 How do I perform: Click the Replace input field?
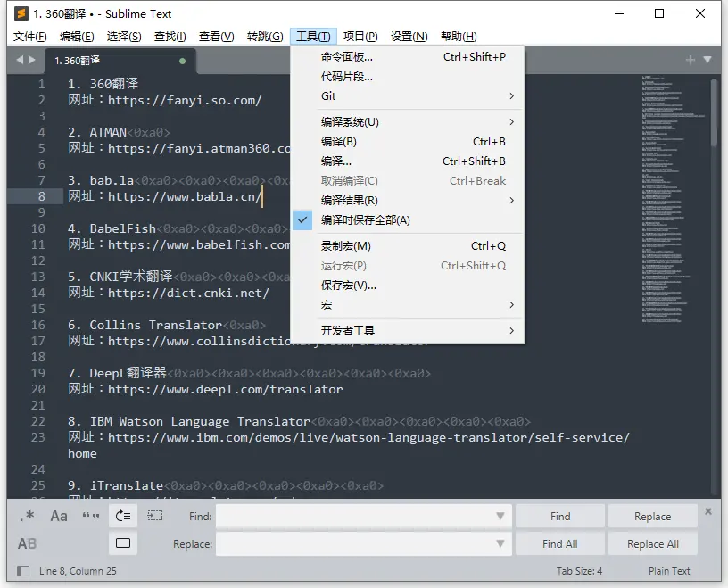(363, 543)
